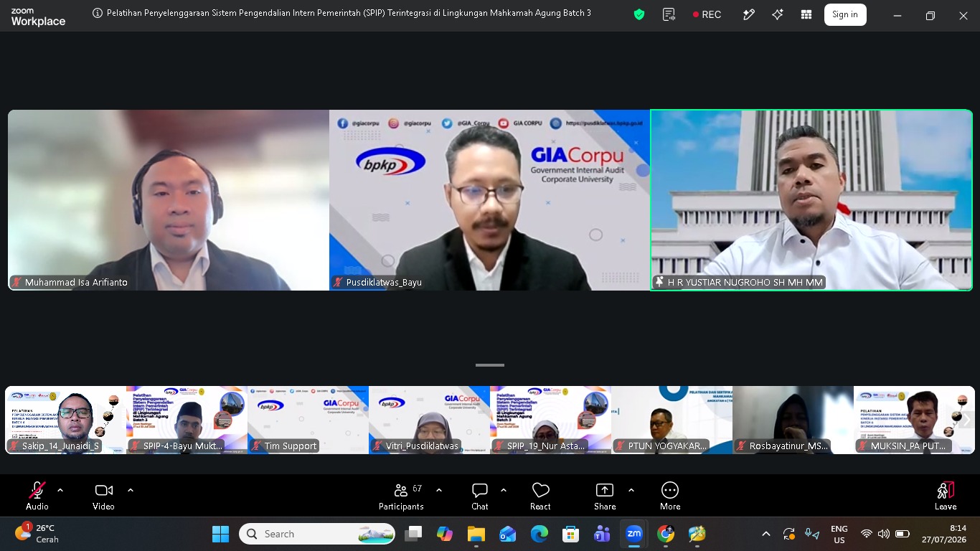Select the SPIP_19_Nur Asta... thumbnail
Screen dimensions: 980x551
pyautogui.click(x=551, y=420)
